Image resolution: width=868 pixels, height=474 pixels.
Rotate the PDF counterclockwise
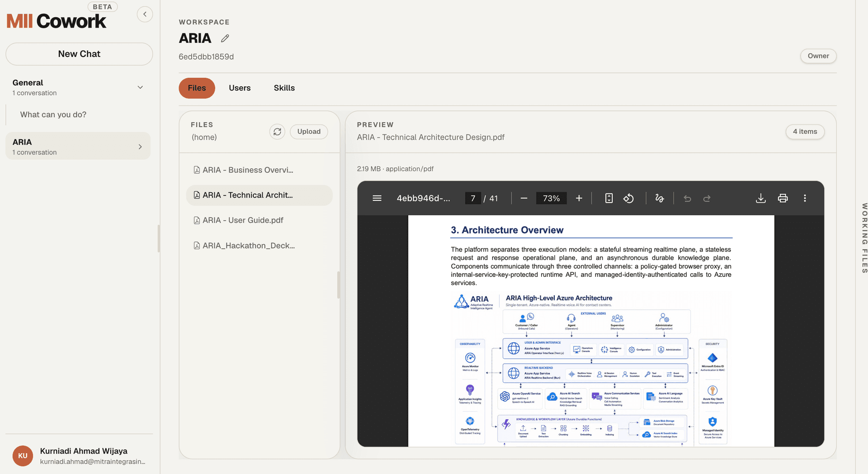tap(629, 198)
